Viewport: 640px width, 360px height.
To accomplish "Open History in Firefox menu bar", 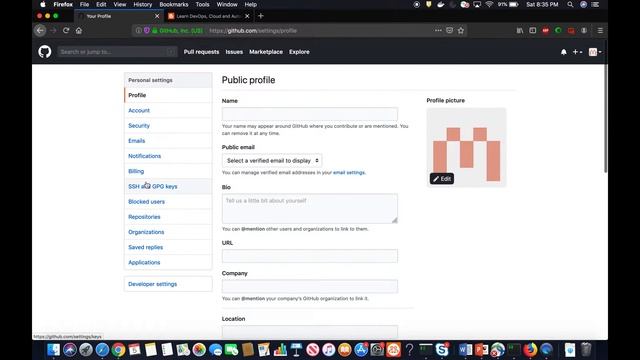I will (x=142, y=4).
